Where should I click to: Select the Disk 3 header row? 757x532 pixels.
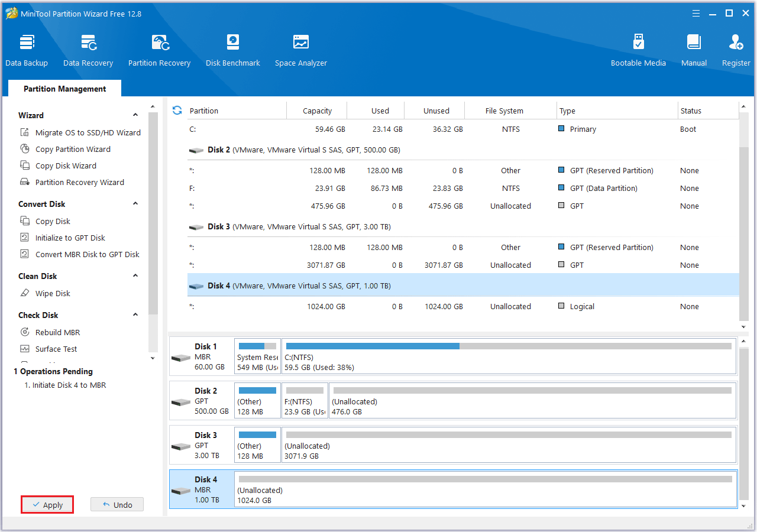pyautogui.click(x=463, y=226)
